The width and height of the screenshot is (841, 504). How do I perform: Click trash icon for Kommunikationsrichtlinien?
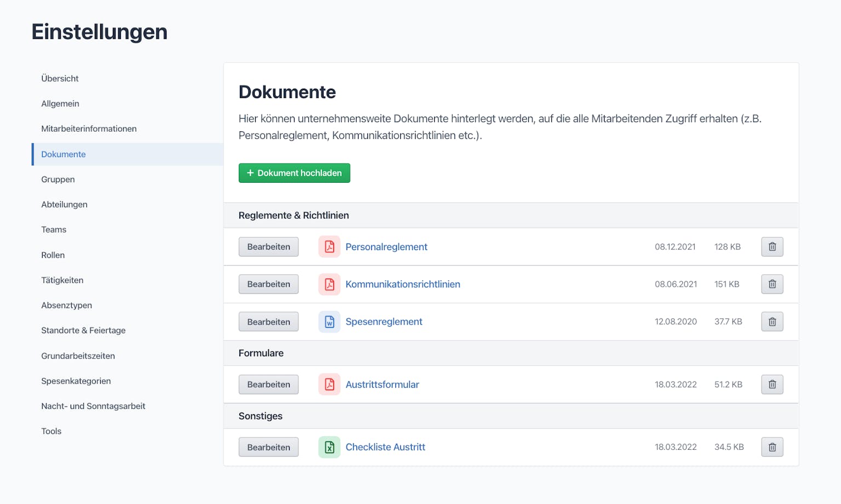coord(772,284)
